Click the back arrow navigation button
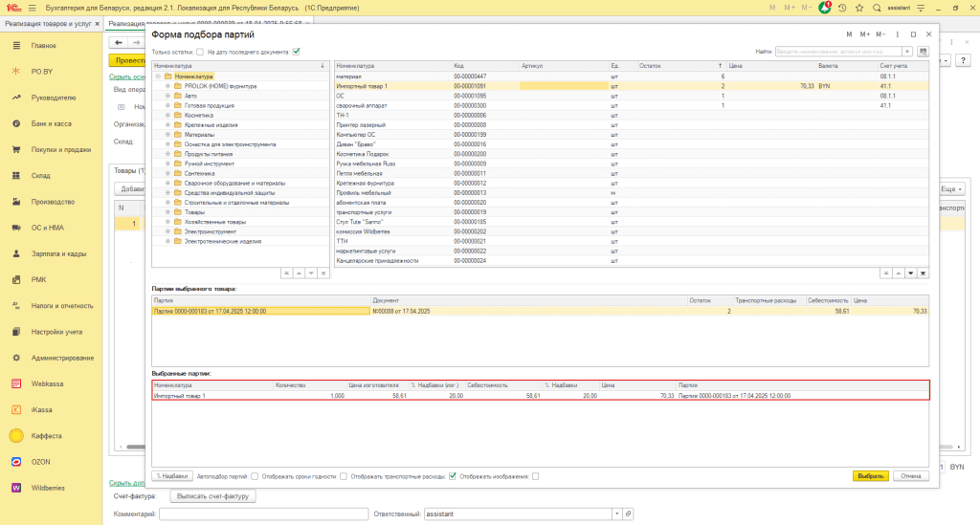 click(118, 42)
